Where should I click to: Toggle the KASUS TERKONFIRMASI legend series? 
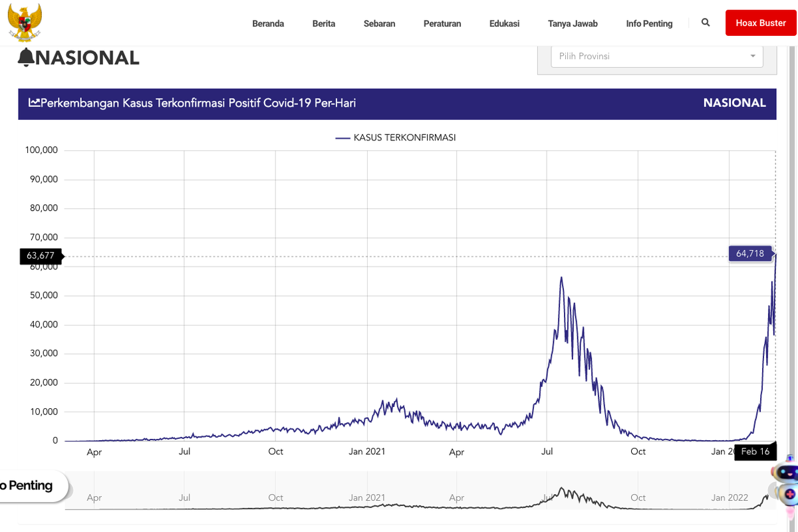coord(396,138)
